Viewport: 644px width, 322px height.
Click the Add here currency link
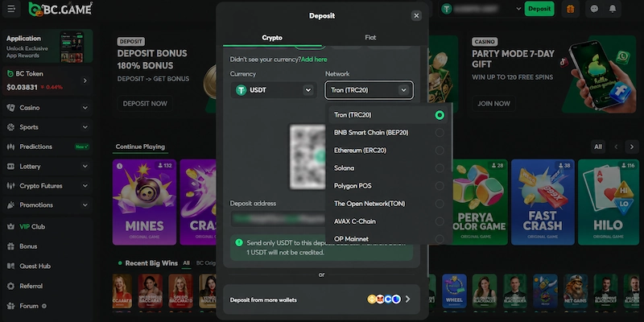[314, 59]
